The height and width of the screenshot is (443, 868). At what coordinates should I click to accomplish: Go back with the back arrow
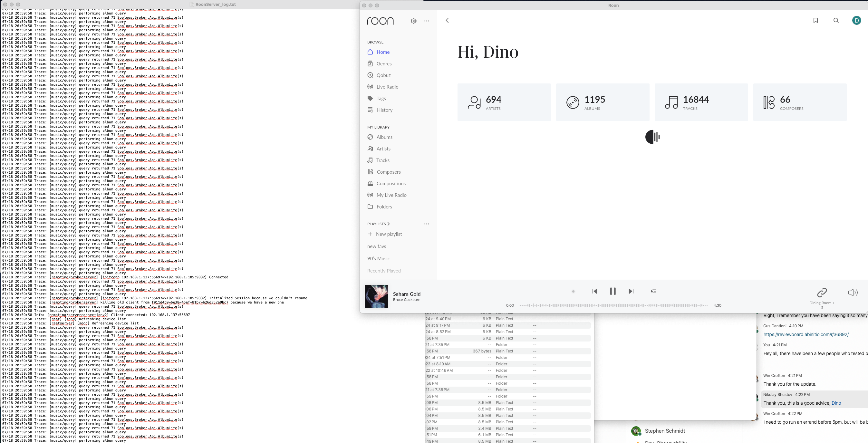[447, 21]
